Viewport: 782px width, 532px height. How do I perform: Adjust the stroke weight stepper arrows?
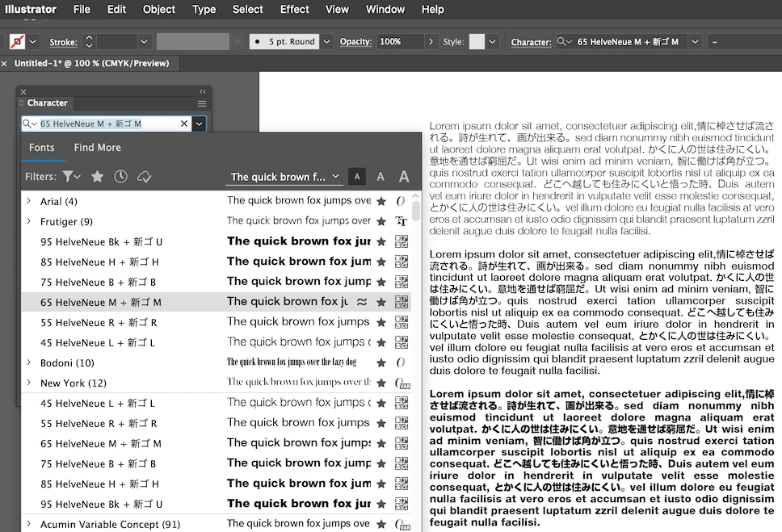(89, 42)
